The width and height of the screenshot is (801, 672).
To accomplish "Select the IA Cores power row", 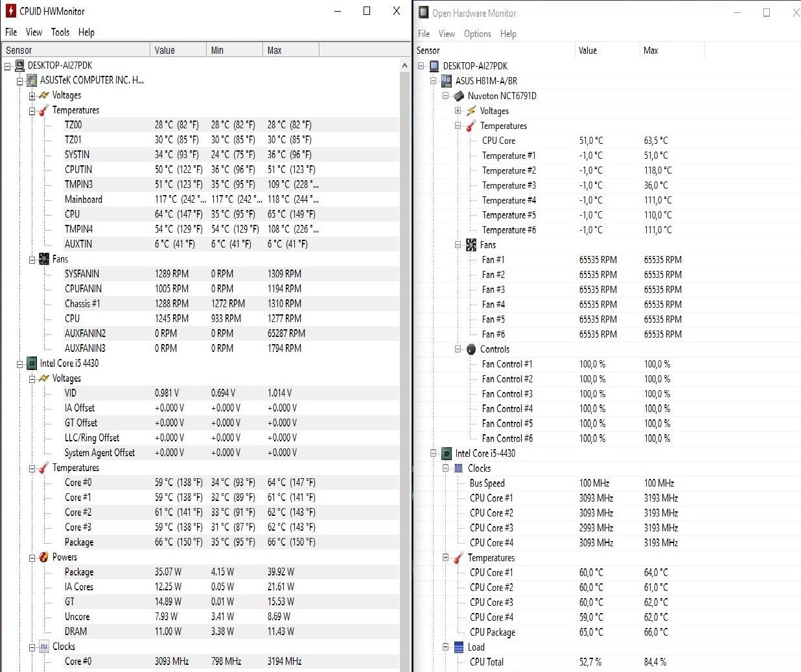I will click(x=200, y=587).
